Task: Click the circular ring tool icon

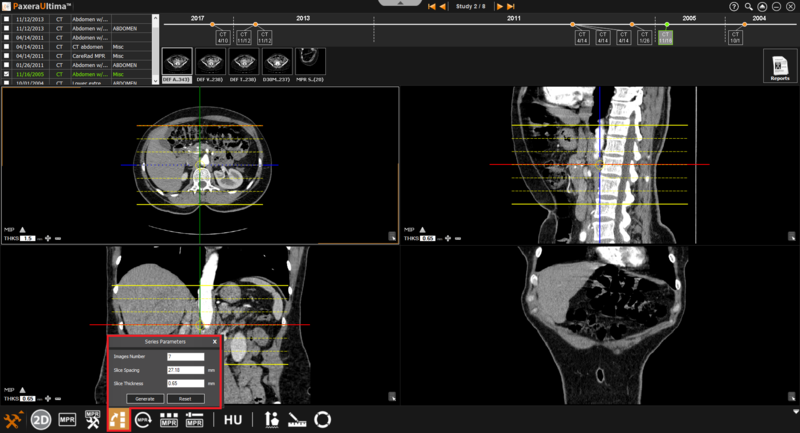Action: tap(323, 420)
